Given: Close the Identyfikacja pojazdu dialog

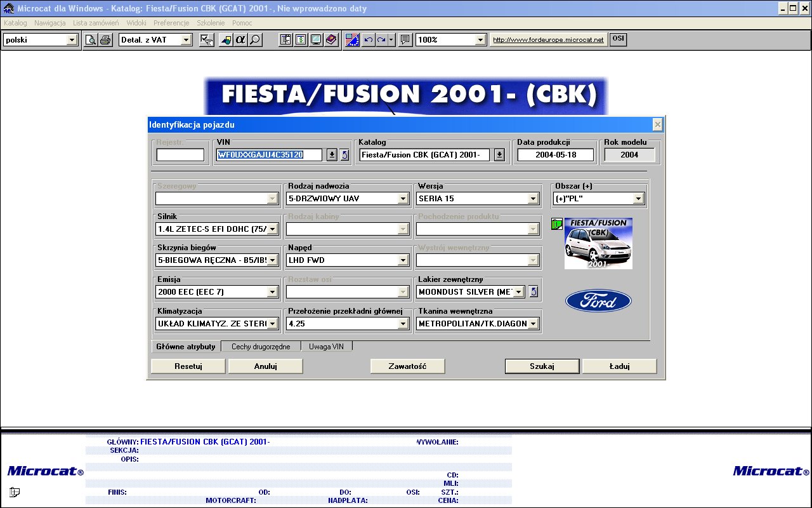Looking at the screenshot, I should pyautogui.click(x=657, y=124).
